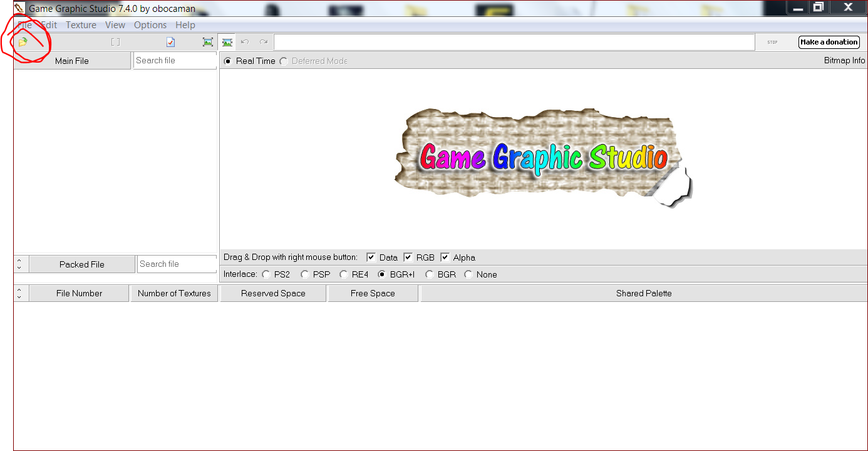
Task: Select the Real Time radio button
Action: tap(227, 61)
